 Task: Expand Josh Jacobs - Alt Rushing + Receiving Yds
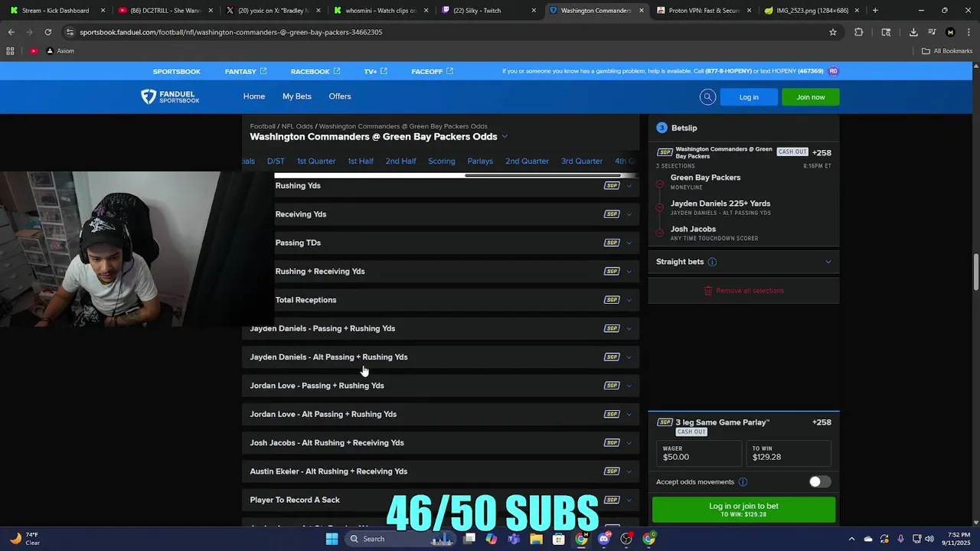pyautogui.click(x=440, y=443)
